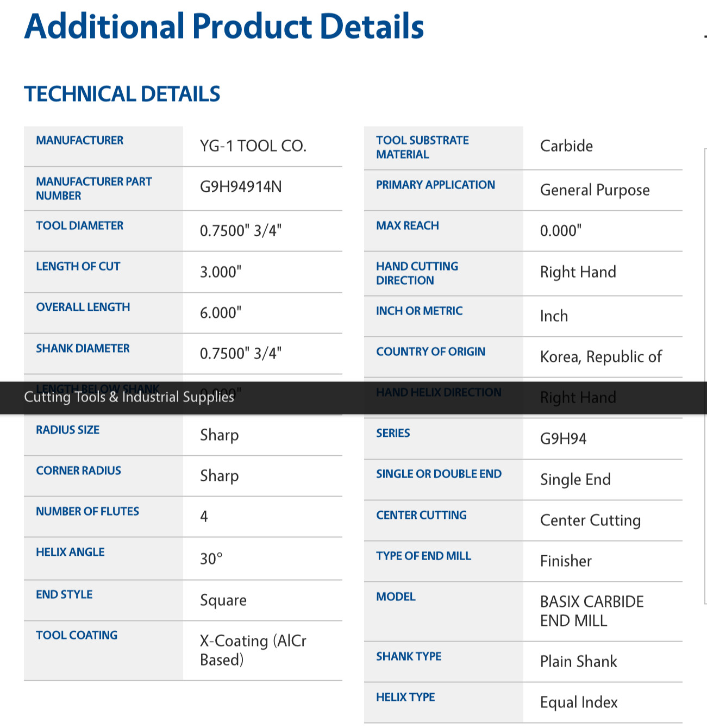Click the General Purpose application value
Screen dimensions: 707x728
(595, 190)
